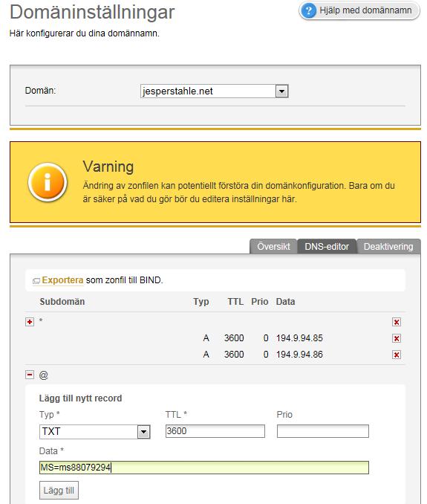Collapse the @ subdomain section

[x=30, y=375]
